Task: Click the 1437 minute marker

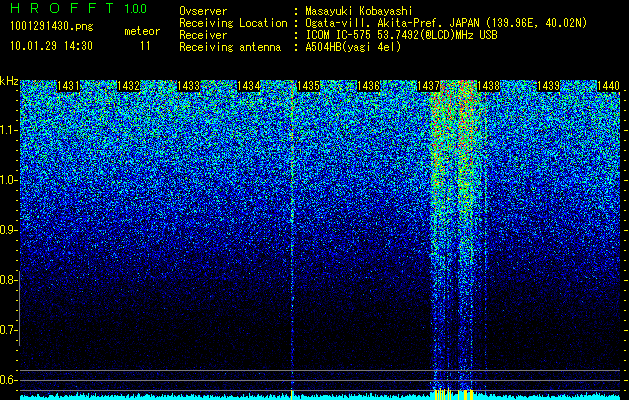Action: 428,86
